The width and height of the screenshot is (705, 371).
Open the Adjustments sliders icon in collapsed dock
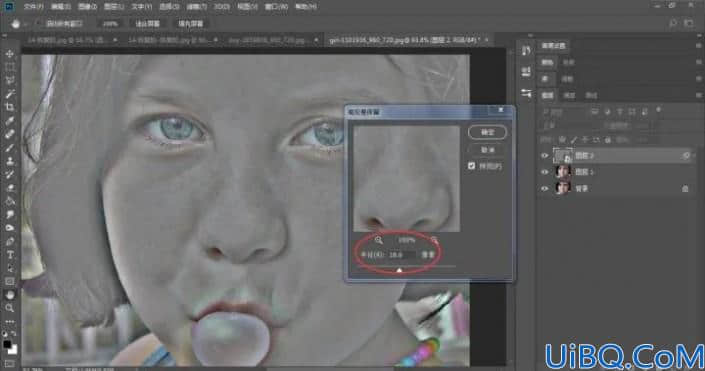pos(526,93)
